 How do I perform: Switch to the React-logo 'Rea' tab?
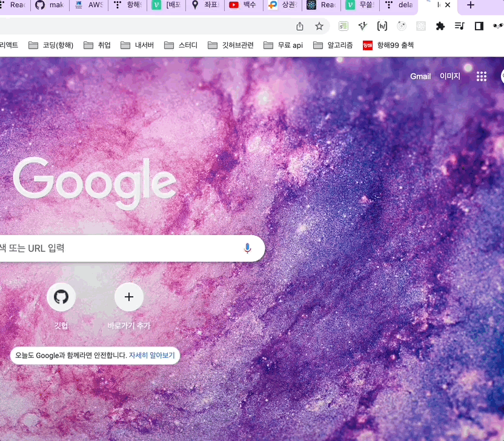[321, 5]
